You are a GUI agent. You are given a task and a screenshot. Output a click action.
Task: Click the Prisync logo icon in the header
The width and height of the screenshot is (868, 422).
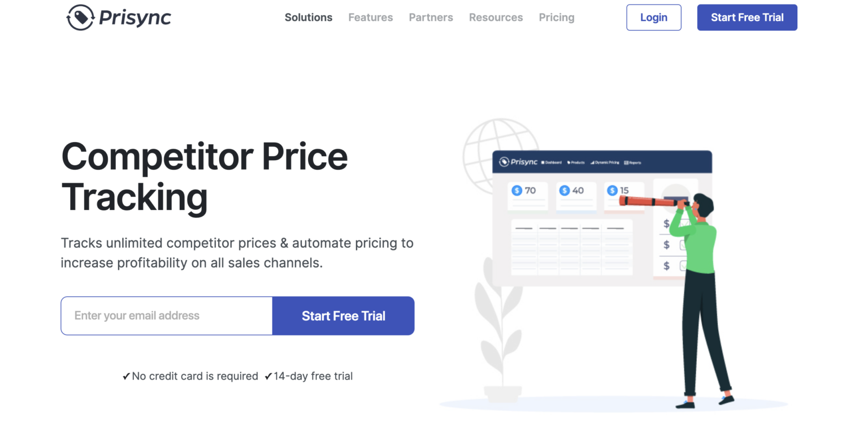click(x=81, y=17)
